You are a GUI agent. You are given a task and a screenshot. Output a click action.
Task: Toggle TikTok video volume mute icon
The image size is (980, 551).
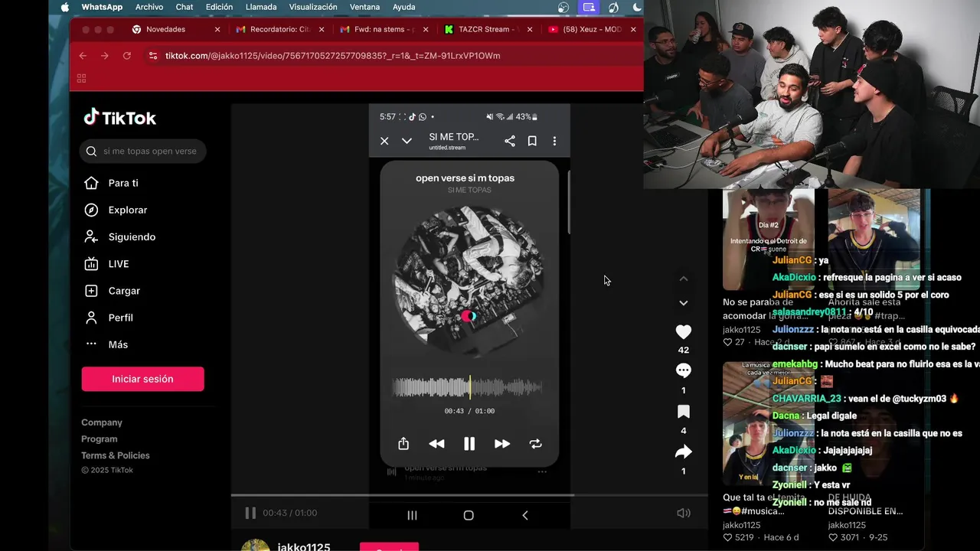pos(684,513)
